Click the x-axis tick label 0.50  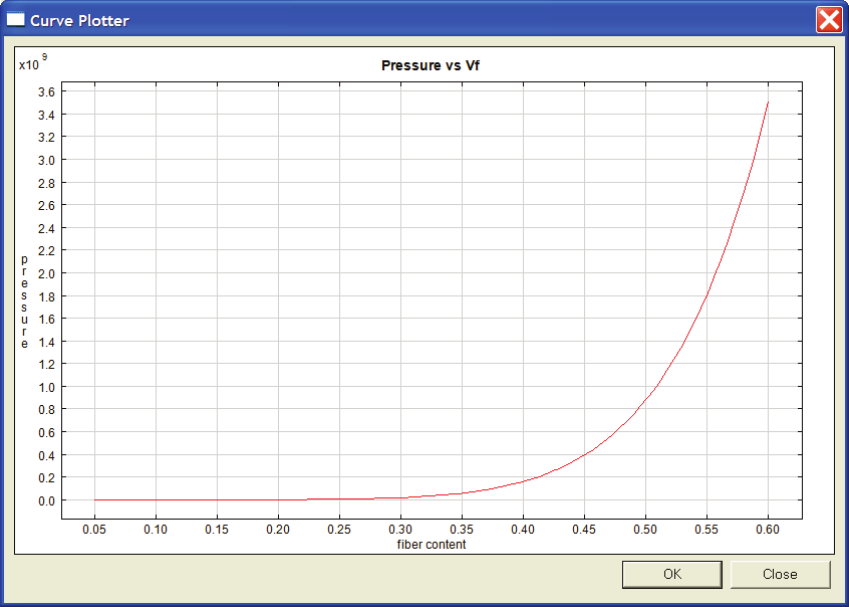[x=645, y=530]
